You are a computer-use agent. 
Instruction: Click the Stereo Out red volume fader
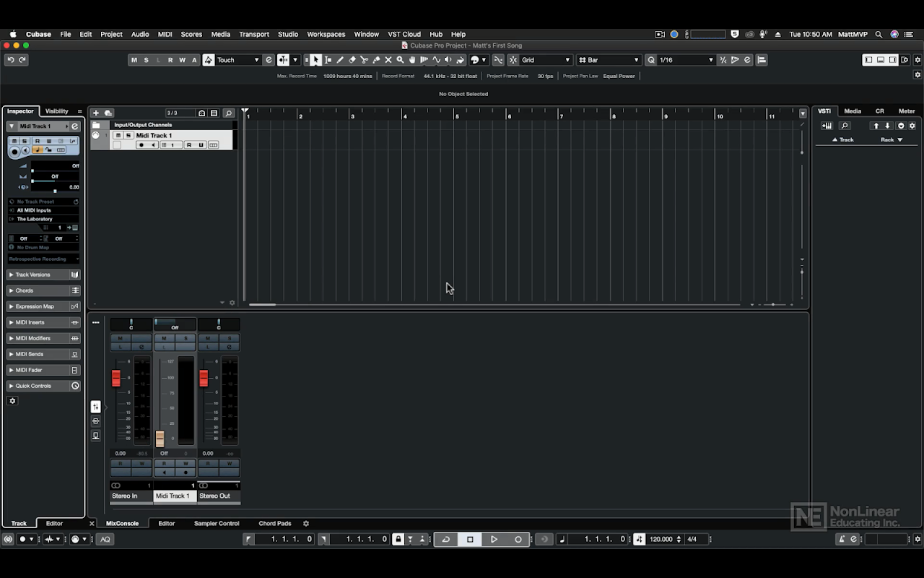click(204, 378)
